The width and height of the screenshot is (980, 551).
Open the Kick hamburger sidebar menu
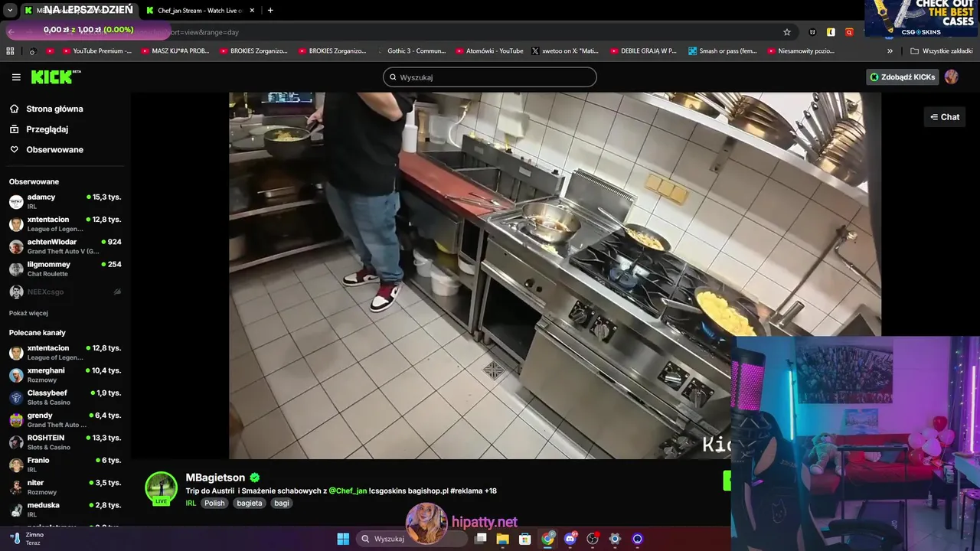click(x=16, y=77)
